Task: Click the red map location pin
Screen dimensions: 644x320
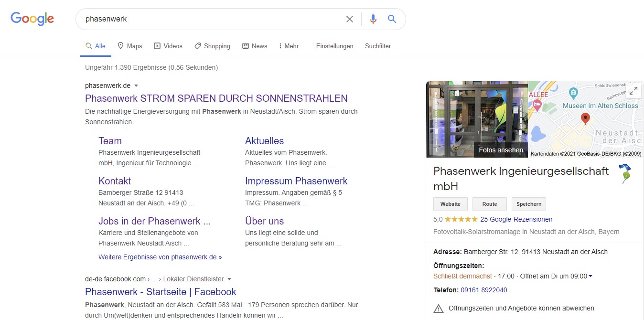Action: pyautogui.click(x=585, y=118)
